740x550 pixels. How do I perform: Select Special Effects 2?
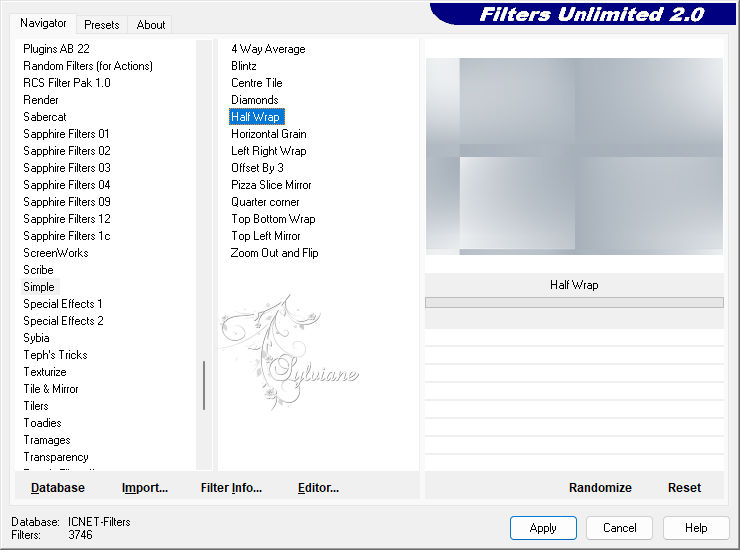(63, 321)
